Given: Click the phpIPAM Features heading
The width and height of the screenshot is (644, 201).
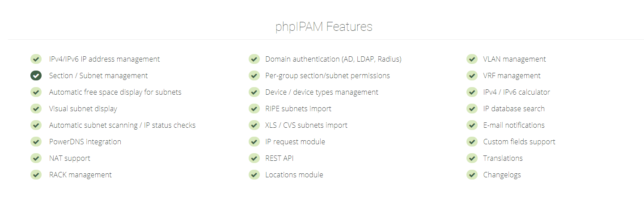Looking at the screenshot, I should click(x=324, y=27).
